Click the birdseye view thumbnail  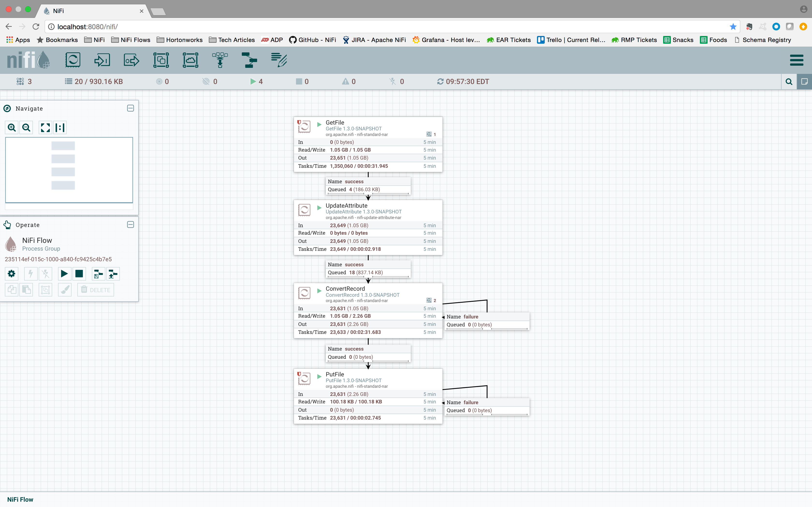click(x=69, y=170)
